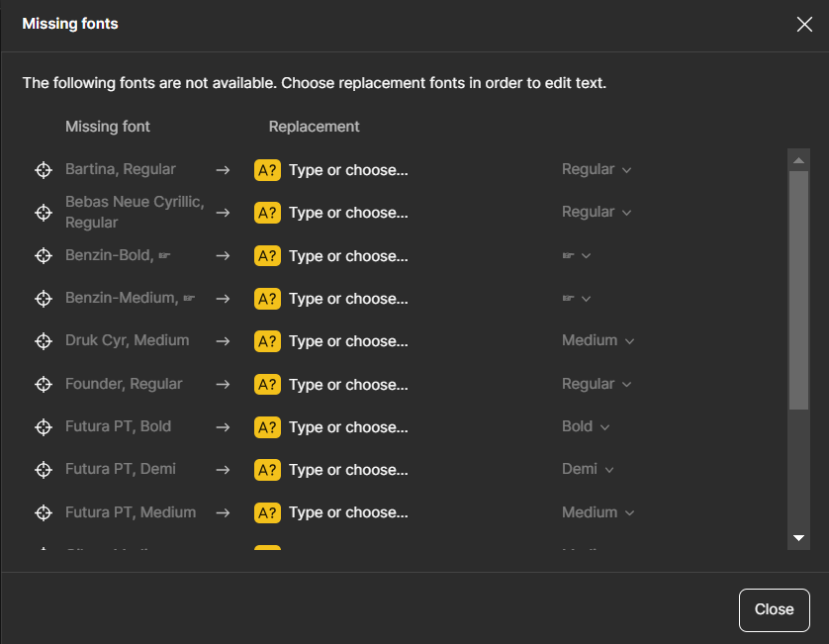829x644 pixels.
Task: Click A? badge in Druk Cyr row
Action: tap(267, 341)
